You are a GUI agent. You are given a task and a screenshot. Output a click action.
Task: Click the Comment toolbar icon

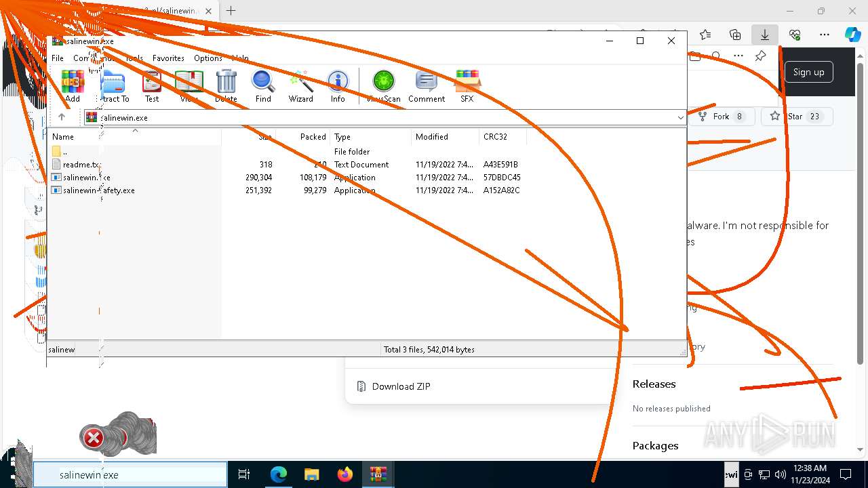pos(427,86)
